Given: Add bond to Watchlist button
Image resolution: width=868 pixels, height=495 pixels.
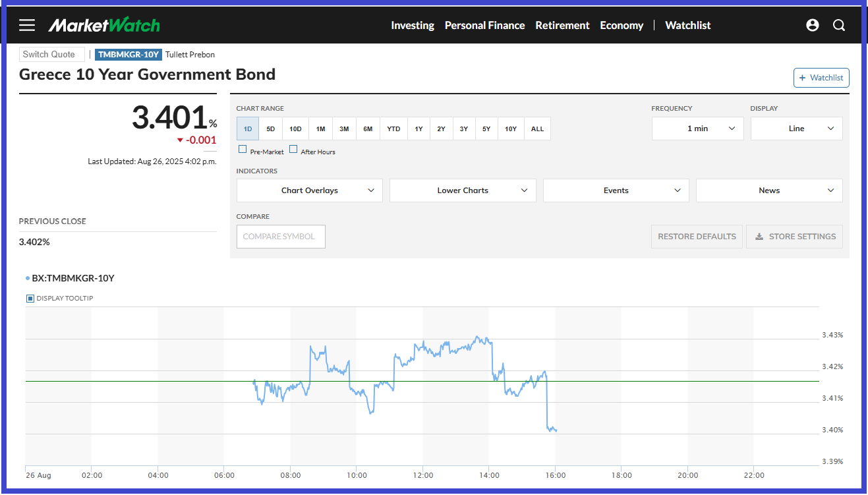Looking at the screenshot, I should (x=821, y=78).
